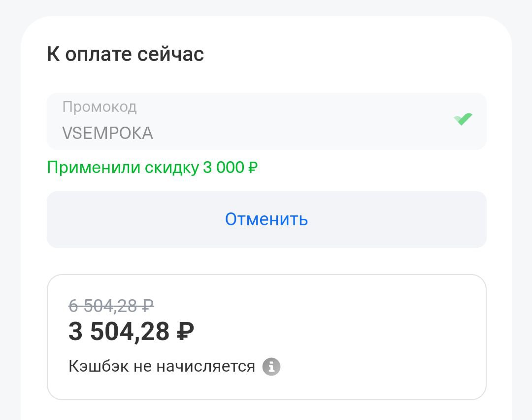Click the green Применили скидку message
The height and width of the screenshot is (420, 532).
(x=152, y=168)
